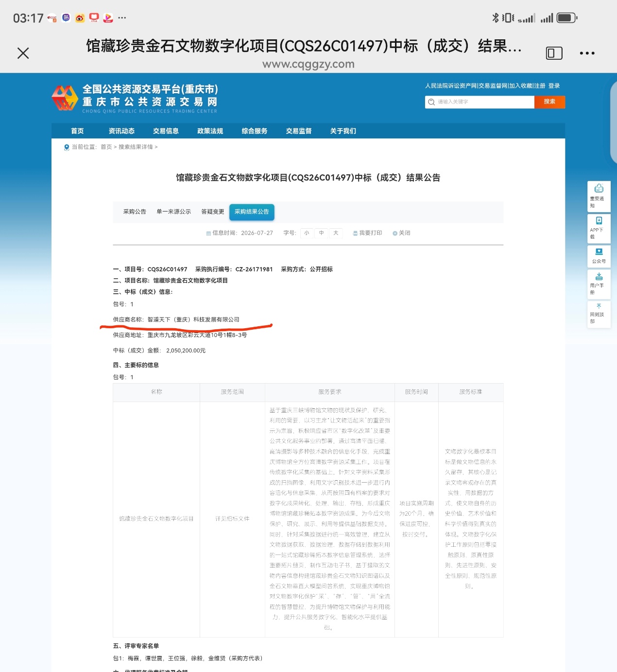Click the 详见招标文件 table cell
The width and height of the screenshot is (617, 672).
click(232, 519)
